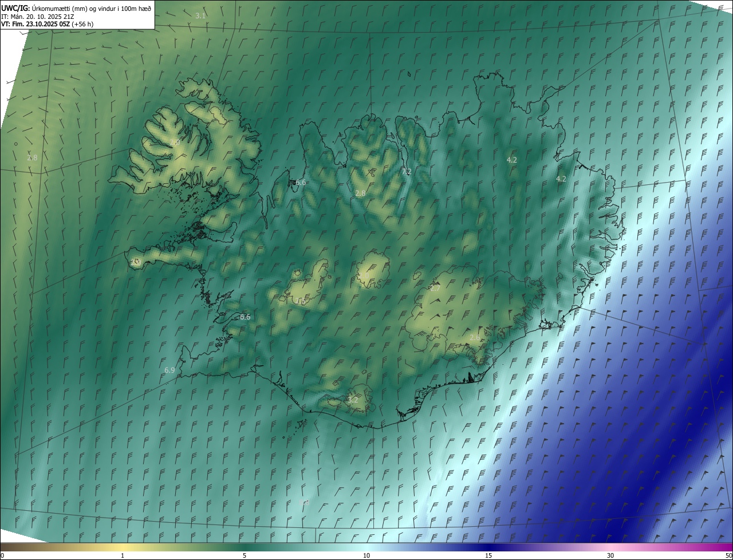733x560 pixels.
Task: Click the '15' tick on the color scale
Action: [x=488, y=556]
